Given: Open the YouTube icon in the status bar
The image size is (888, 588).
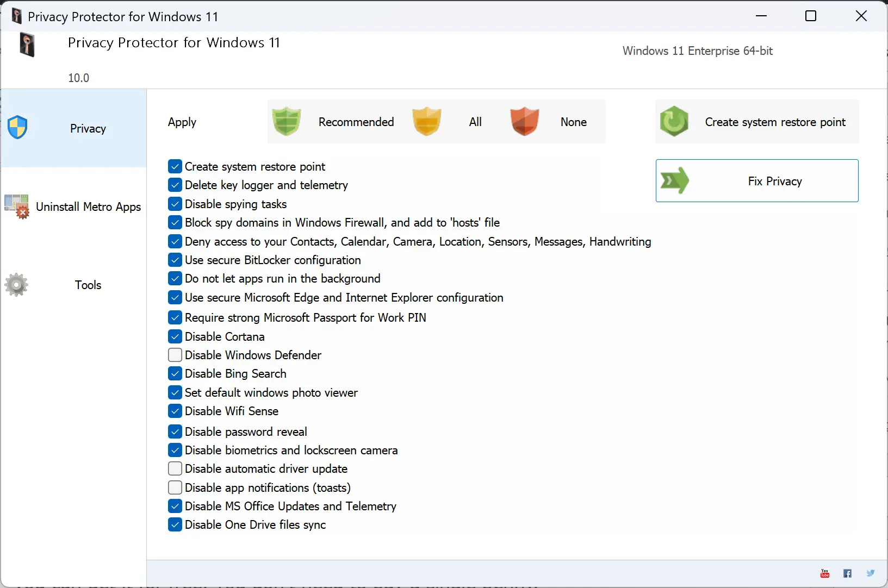Looking at the screenshot, I should 824,573.
